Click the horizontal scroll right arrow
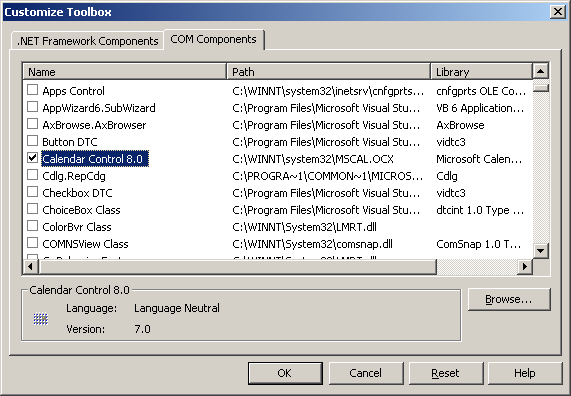 tap(525, 267)
